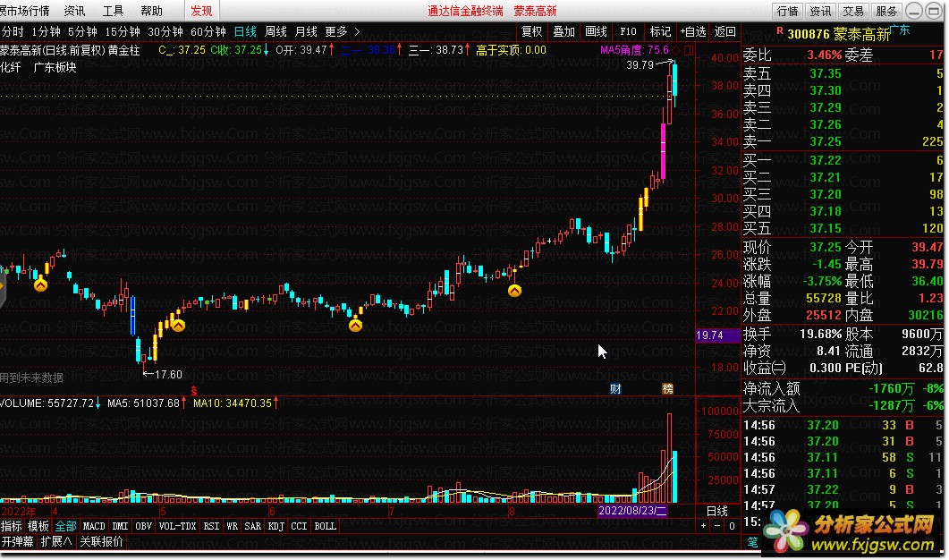Image resolution: width=949 pixels, height=560 pixels.
Task: Expand the 扩展∧ panel
Action: tap(56, 541)
